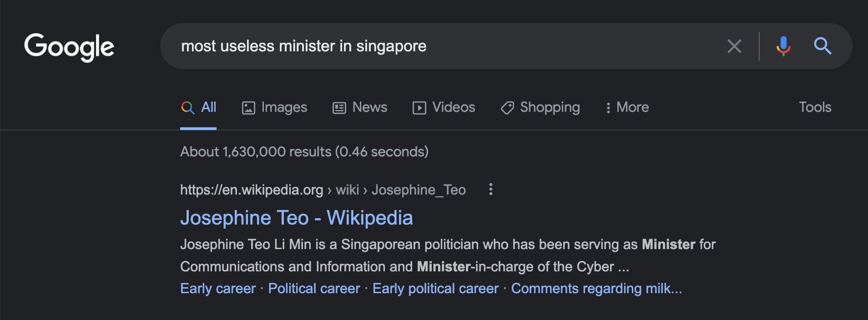Open the Comments regarding milk sitelink
The width and height of the screenshot is (868, 320).
[596, 288]
